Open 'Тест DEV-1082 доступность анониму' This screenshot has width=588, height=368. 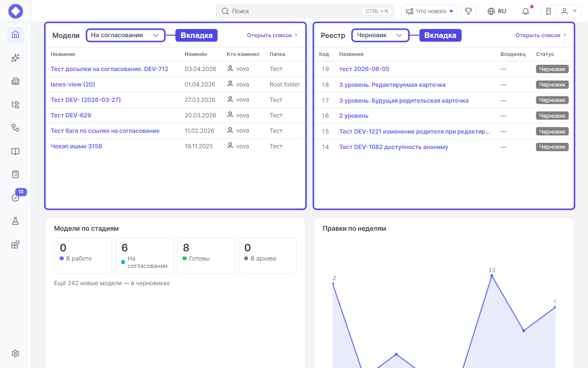[x=394, y=147]
